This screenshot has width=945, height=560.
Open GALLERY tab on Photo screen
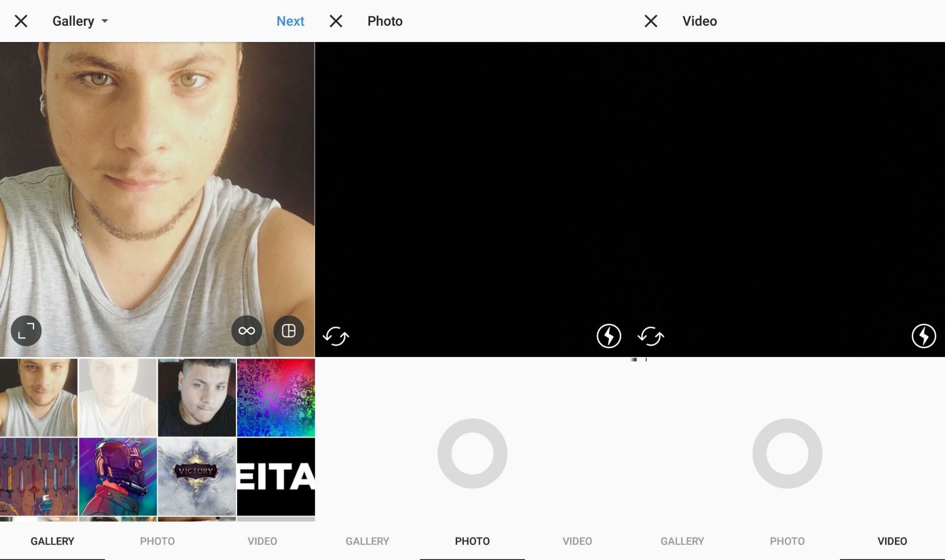367,541
